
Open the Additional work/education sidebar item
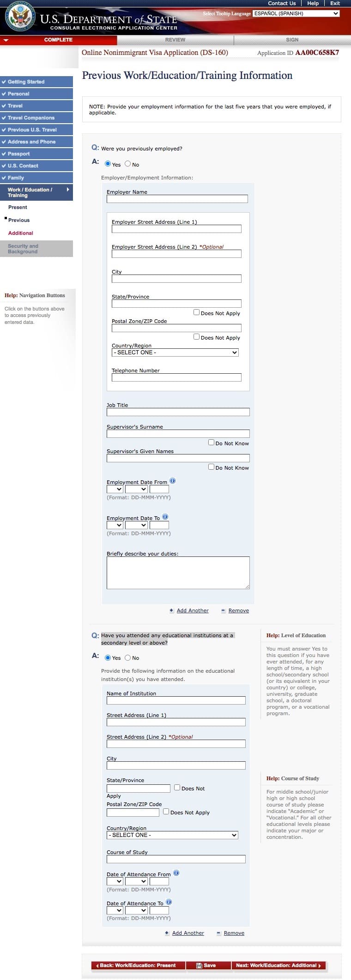(x=21, y=233)
